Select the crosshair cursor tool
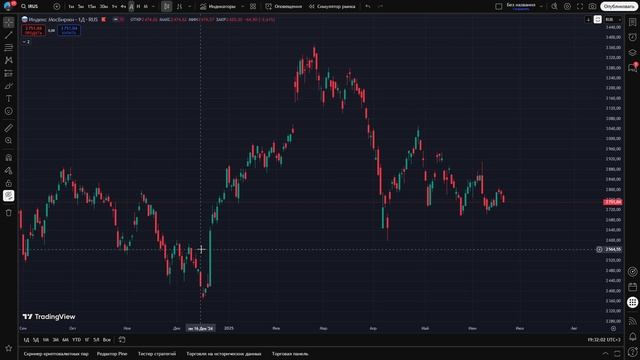640x360 pixels. (x=9, y=22)
